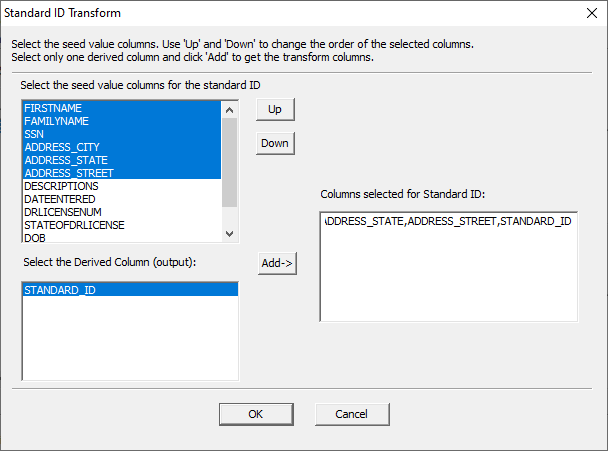Click the seed list scroll up arrow
Screen dimensions: 608x451
tap(230, 110)
